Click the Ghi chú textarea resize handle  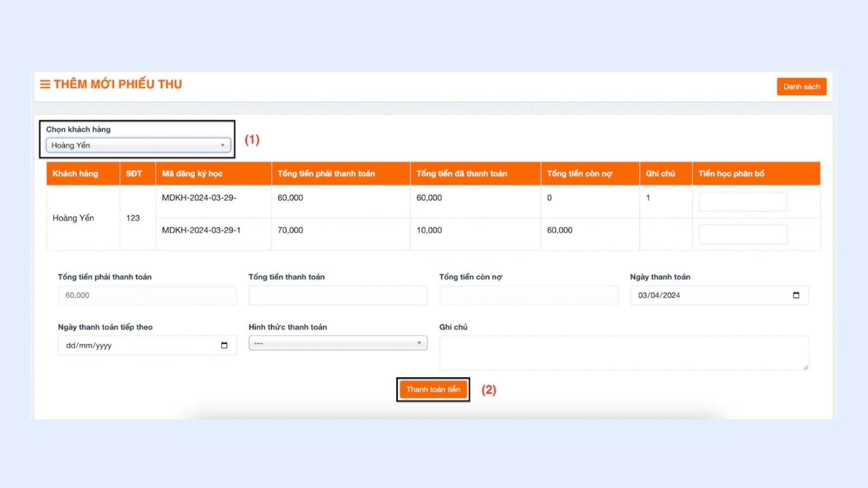click(x=805, y=367)
